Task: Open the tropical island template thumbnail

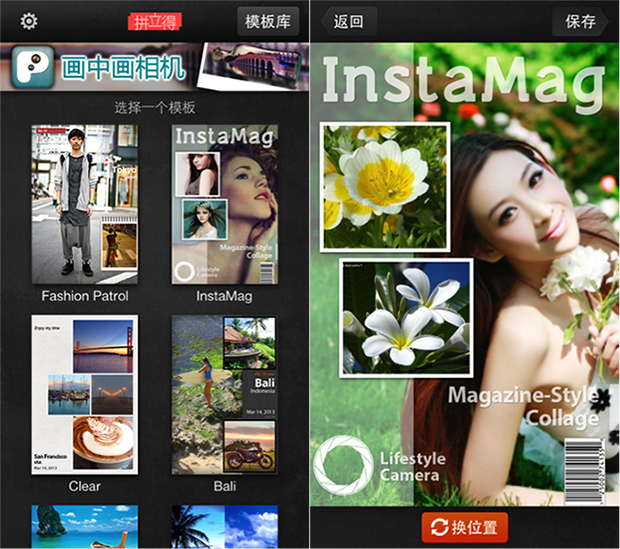Action: (x=85, y=526)
